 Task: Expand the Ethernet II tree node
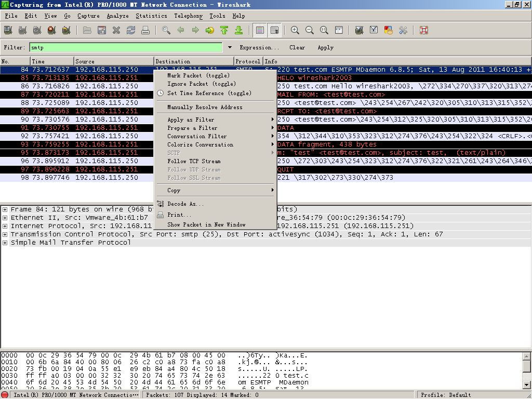click(5, 218)
